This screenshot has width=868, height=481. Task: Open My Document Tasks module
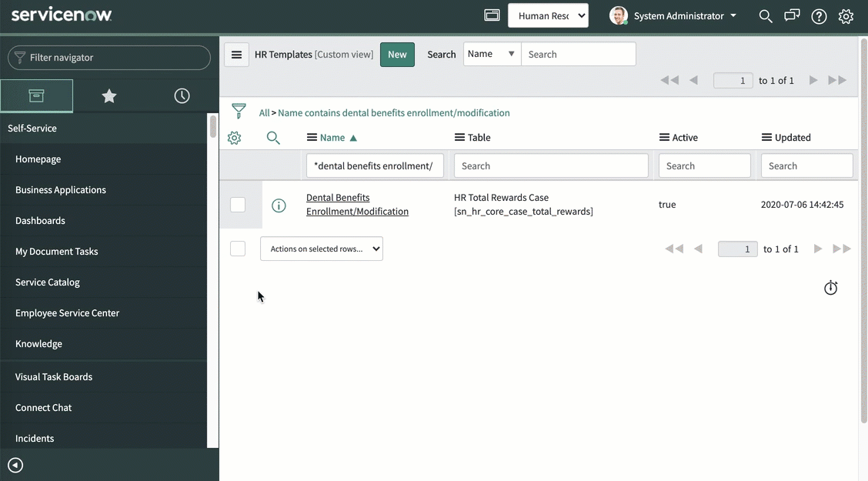(56, 252)
